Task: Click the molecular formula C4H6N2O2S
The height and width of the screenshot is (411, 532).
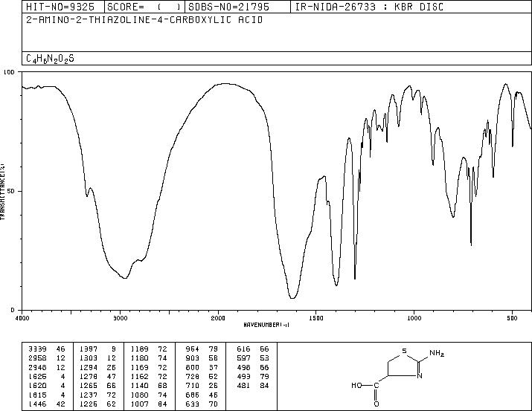Action: (50, 59)
